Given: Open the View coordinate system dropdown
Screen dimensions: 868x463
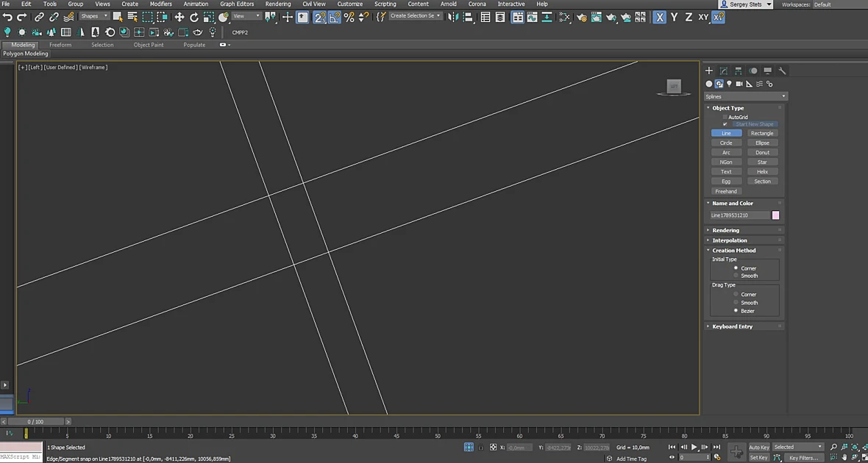Looking at the screenshot, I should click(246, 16).
